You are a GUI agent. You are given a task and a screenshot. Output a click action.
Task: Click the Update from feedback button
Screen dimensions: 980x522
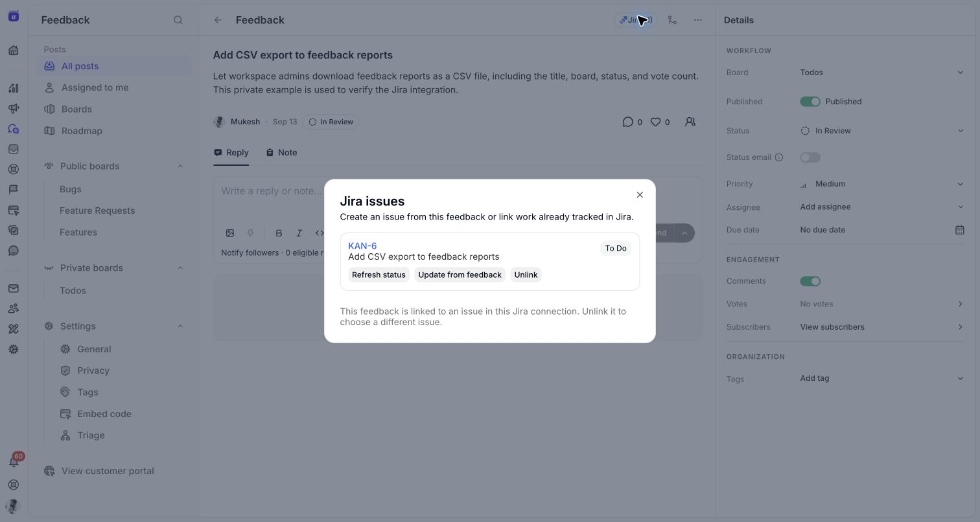(460, 275)
